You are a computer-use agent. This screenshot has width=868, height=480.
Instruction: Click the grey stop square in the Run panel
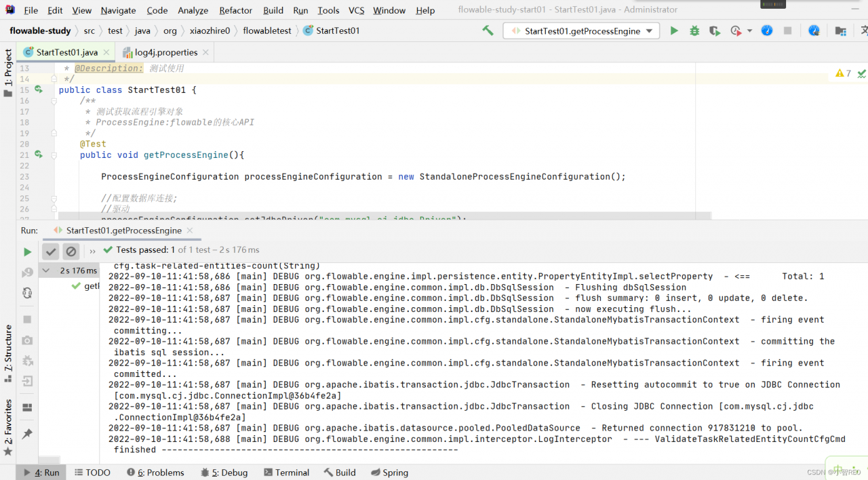[27, 319]
